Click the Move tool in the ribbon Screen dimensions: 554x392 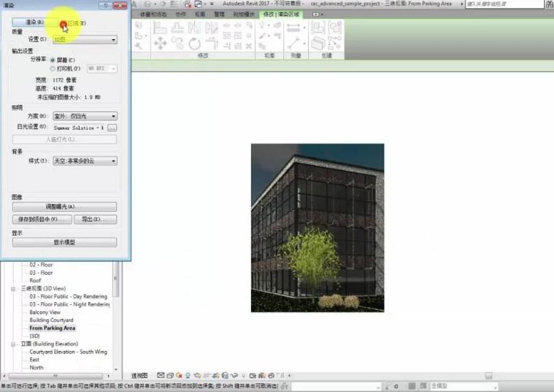[x=160, y=44]
